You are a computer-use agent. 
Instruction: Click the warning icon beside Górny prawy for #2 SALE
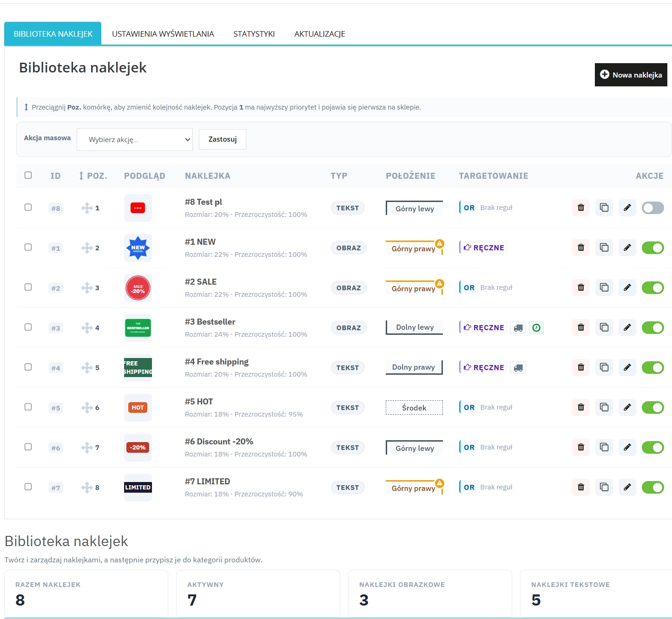[439, 283]
